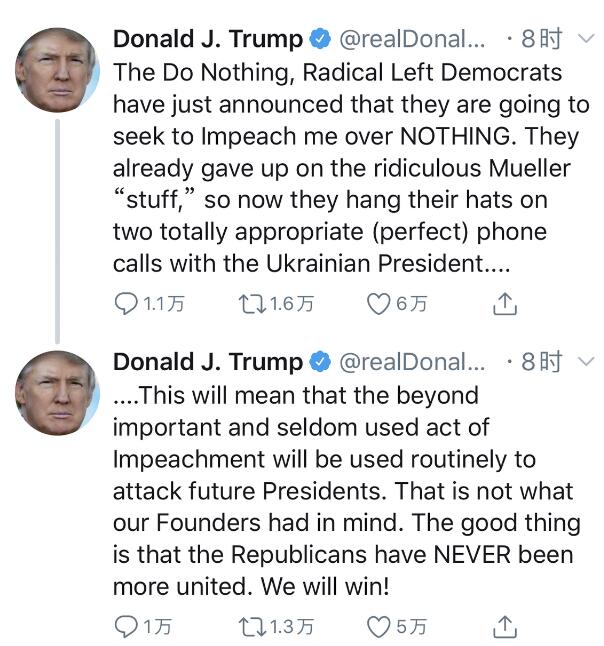Open the profile photo on the first tweet
Viewport: 604px width, 646px height.
click(x=57, y=70)
